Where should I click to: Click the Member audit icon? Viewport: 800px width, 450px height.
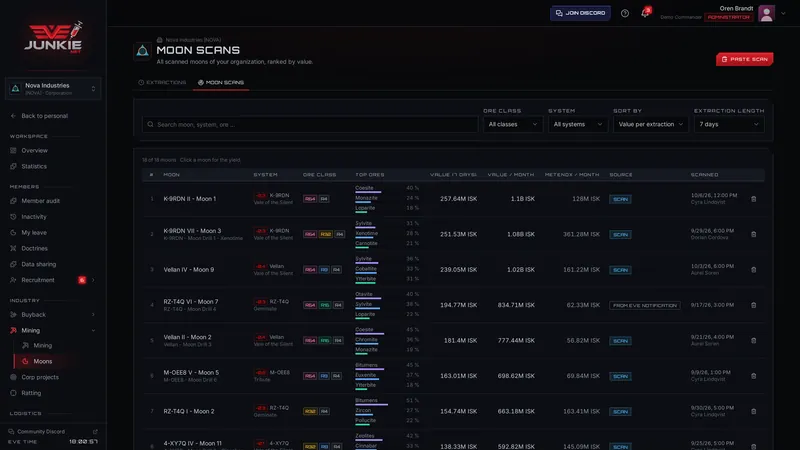coord(13,201)
